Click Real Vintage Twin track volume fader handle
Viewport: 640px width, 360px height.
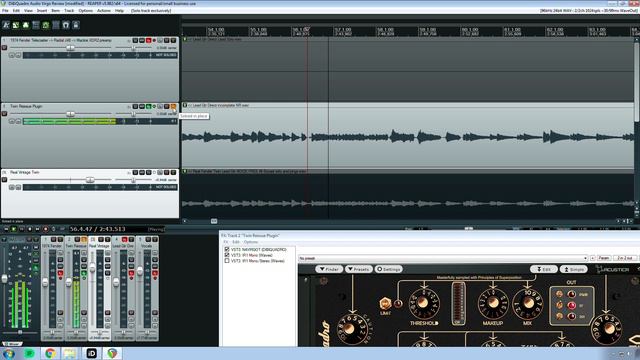click(x=90, y=180)
